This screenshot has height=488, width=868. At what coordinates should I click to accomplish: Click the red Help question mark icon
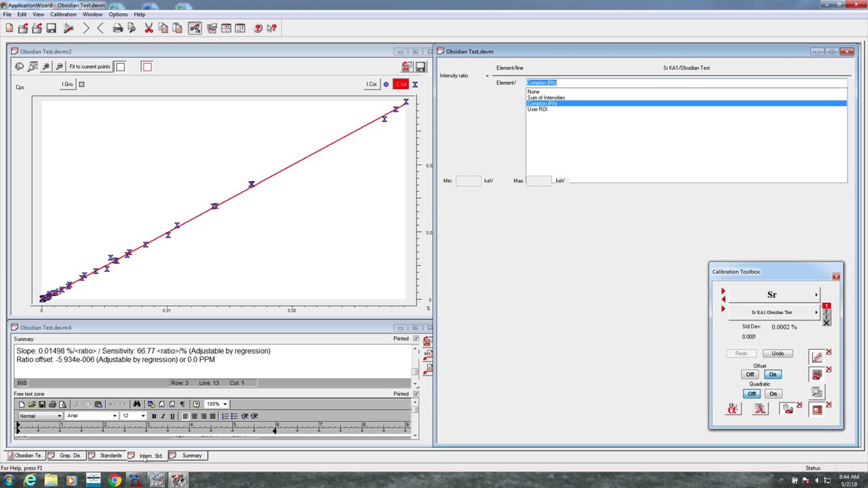(x=258, y=28)
